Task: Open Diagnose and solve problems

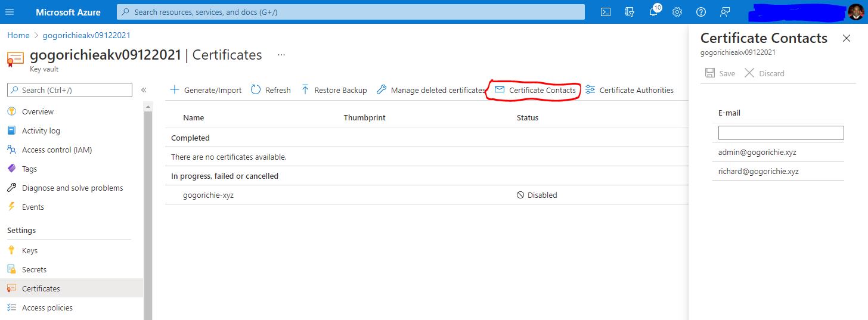Action: (x=72, y=188)
